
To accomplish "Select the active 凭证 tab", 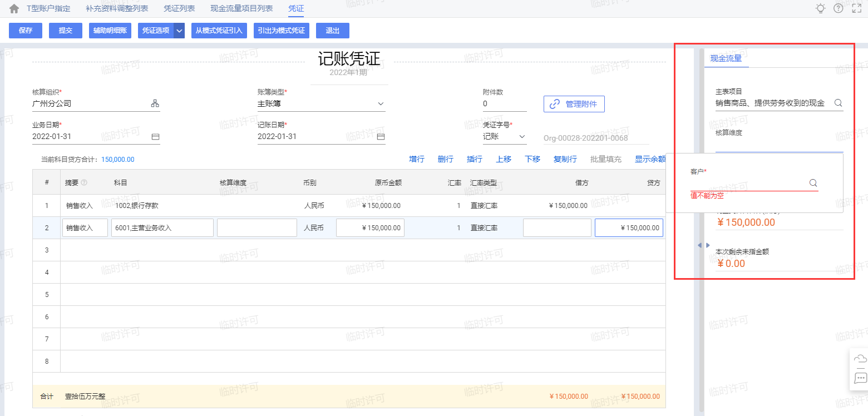I will pos(296,9).
